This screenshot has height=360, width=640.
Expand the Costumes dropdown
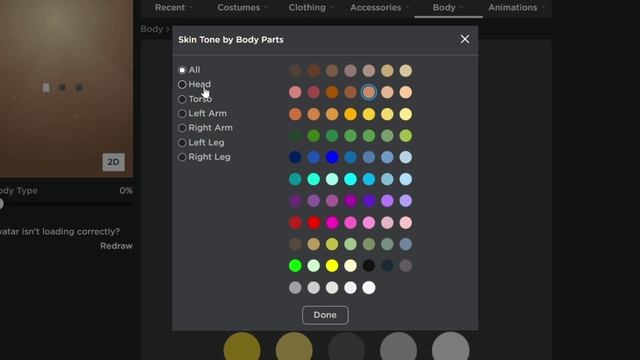coord(242,7)
